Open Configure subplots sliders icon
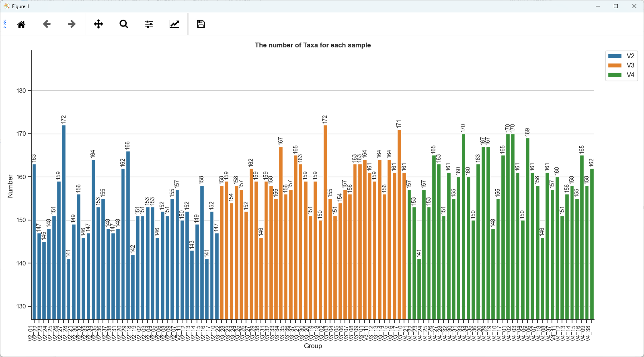Screen dimensions: 644x357 (149, 24)
